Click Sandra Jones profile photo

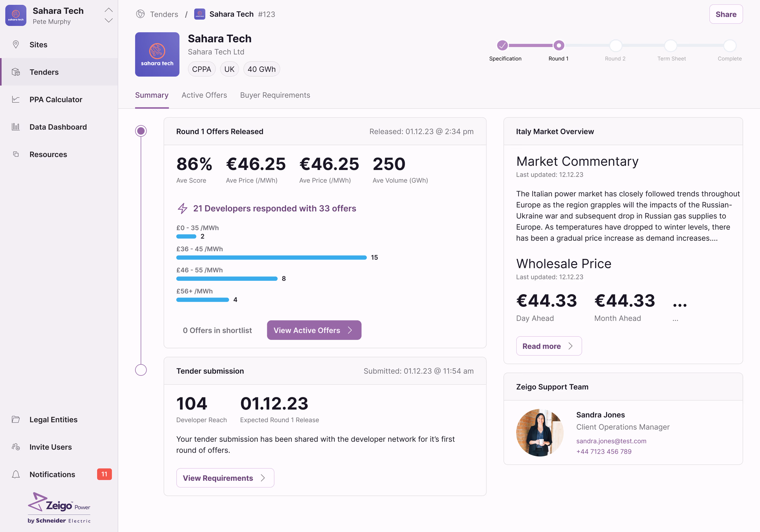(x=540, y=433)
